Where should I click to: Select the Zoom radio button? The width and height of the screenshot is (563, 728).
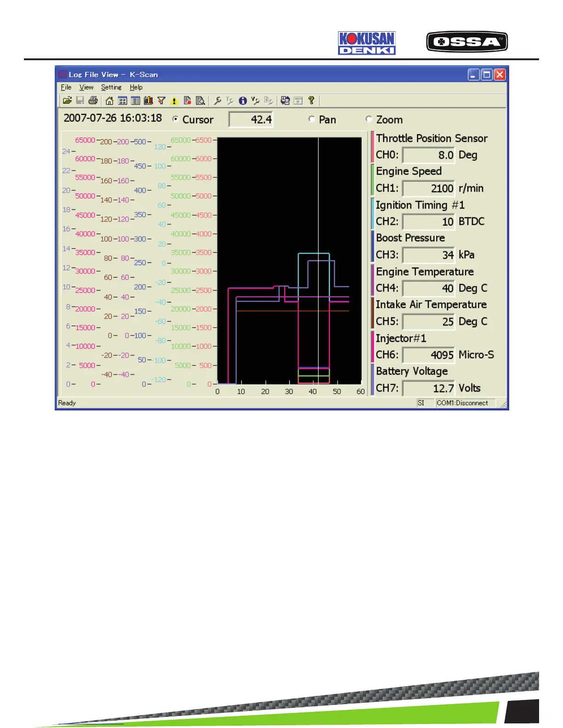368,119
